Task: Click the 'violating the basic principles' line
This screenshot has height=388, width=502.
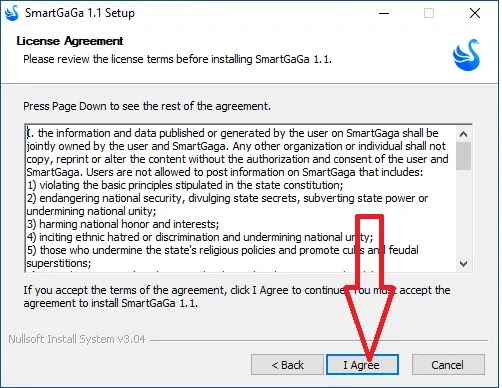Action: (185, 185)
